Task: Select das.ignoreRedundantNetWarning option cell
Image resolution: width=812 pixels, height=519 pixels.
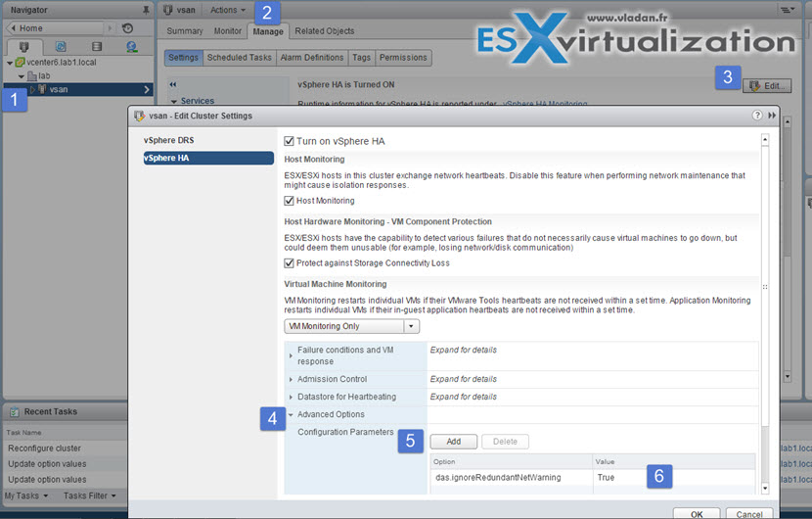Action: (x=511, y=478)
